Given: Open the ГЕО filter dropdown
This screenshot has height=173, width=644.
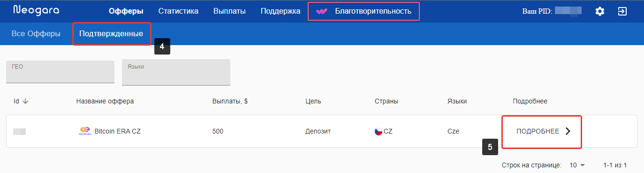Looking at the screenshot, I should tap(60, 71).
